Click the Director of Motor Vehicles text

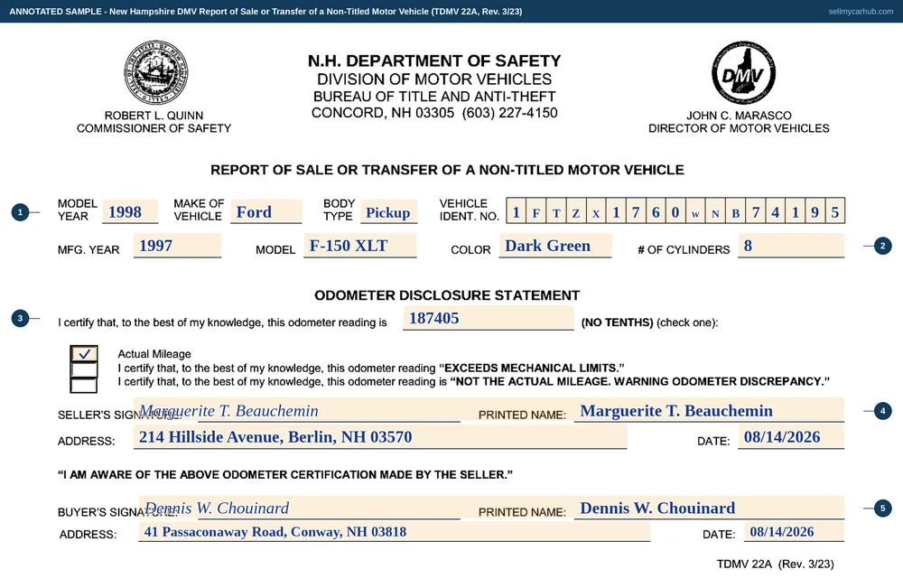pos(739,128)
